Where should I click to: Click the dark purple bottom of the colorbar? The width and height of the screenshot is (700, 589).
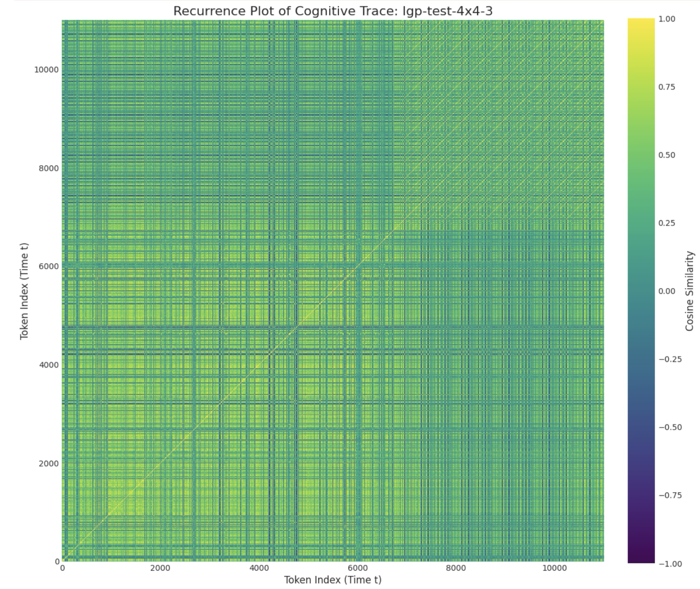[x=641, y=560]
